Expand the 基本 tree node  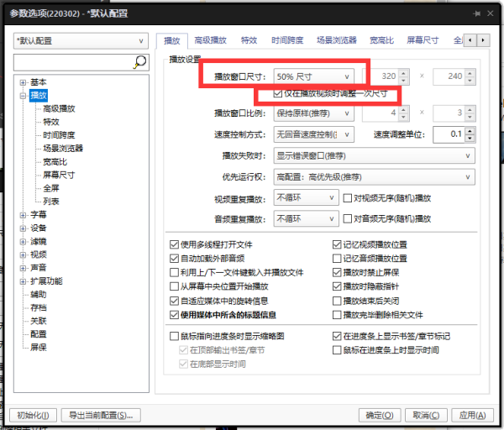23,82
